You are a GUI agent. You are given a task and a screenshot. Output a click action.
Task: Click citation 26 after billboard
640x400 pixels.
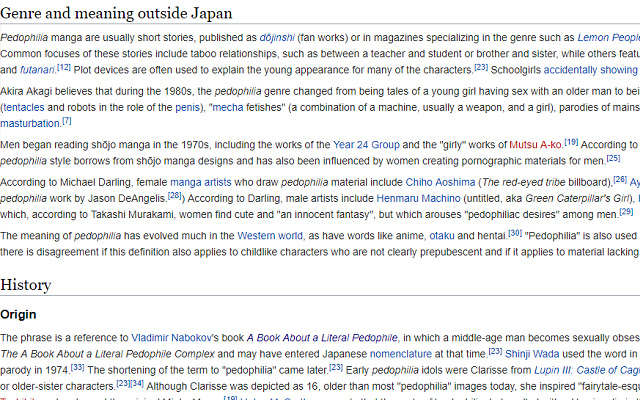tap(620, 179)
